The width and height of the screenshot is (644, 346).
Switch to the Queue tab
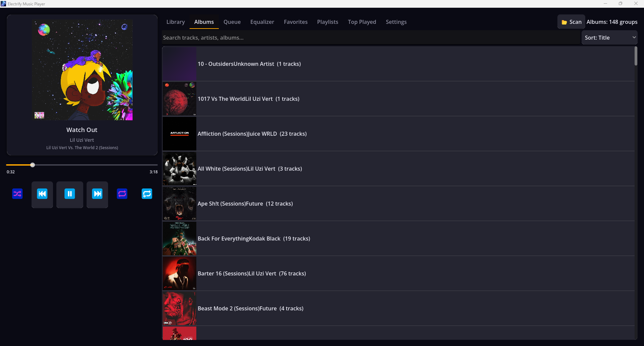[x=232, y=22]
